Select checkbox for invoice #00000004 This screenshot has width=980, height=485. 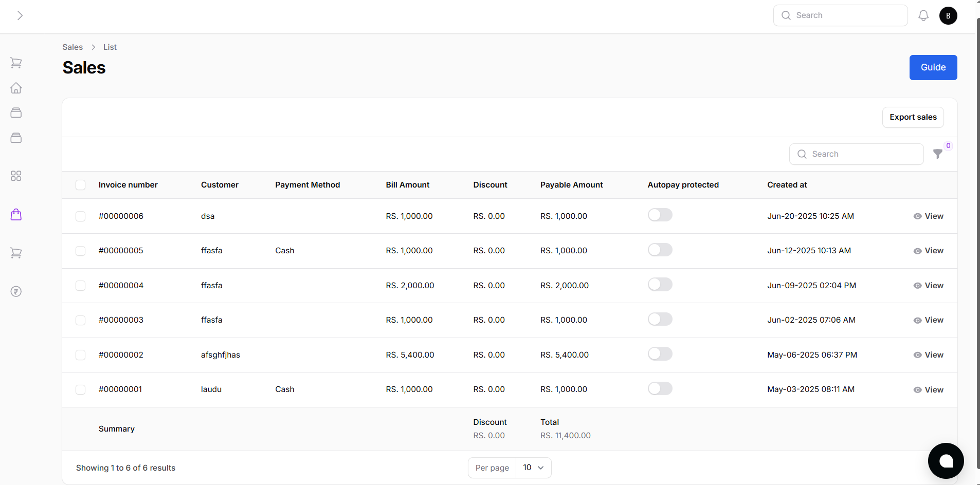coord(81,286)
